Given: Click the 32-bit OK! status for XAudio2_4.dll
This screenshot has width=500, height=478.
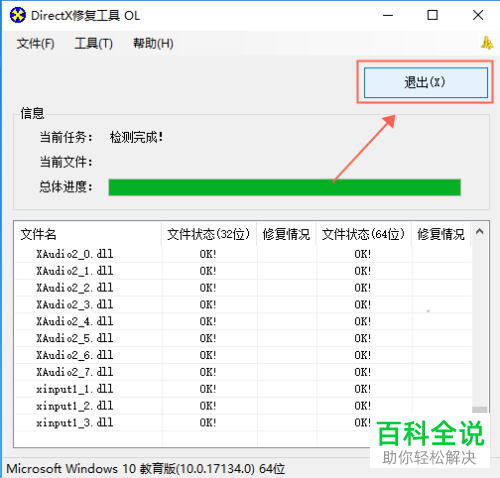Looking at the screenshot, I should (x=208, y=322).
